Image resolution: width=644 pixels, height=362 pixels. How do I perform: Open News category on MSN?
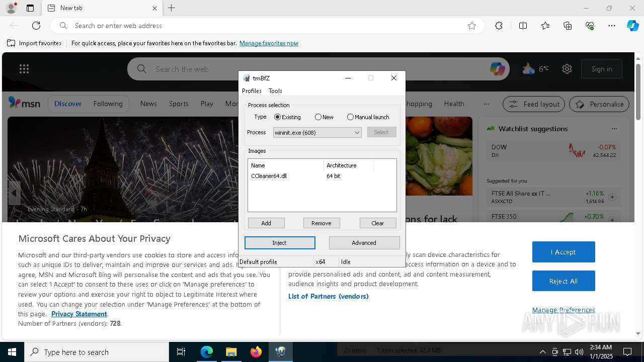click(x=148, y=104)
